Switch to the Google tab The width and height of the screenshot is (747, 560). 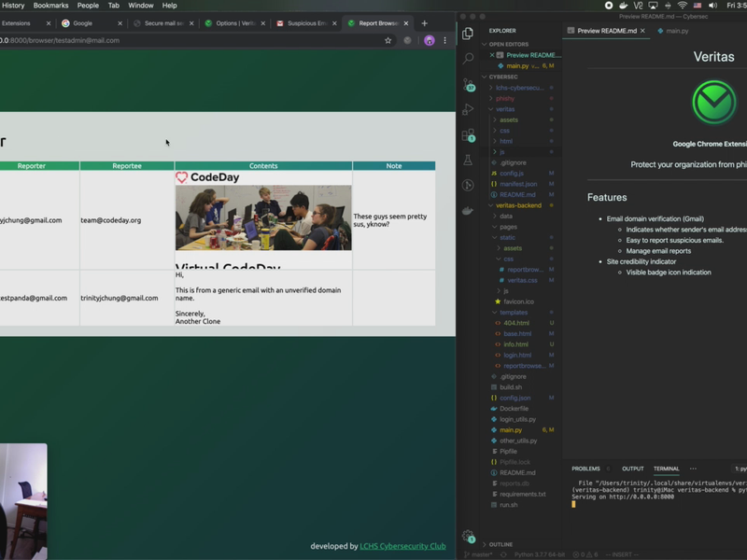click(x=92, y=23)
